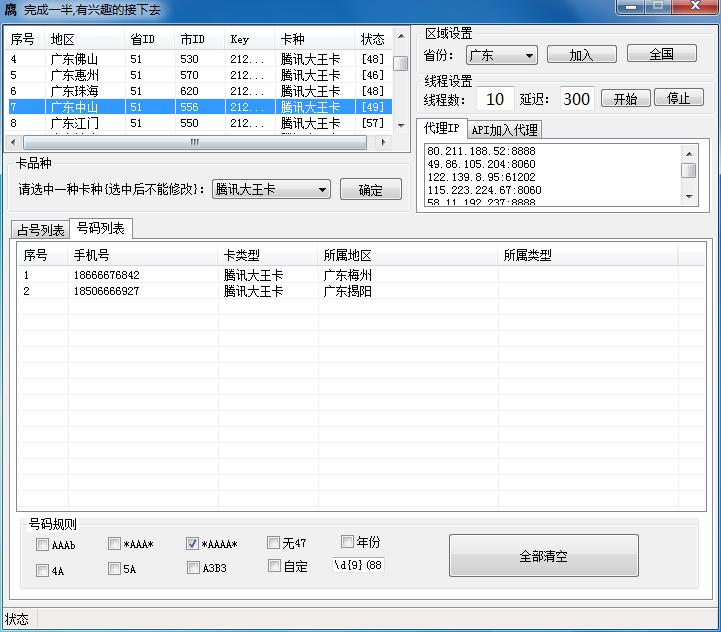Click the region list horizontal scrollbar thumb
The image size is (721, 632).
pyautogui.click(x=195, y=143)
